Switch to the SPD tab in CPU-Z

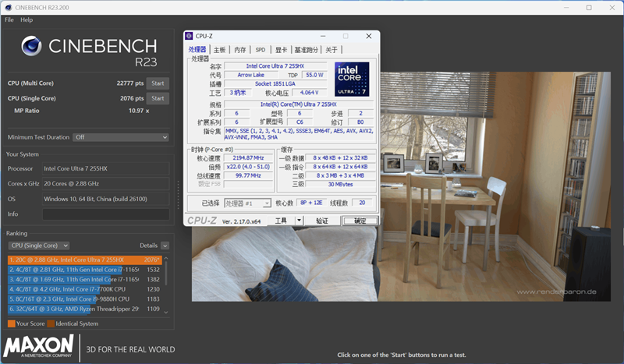[x=260, y=49]
